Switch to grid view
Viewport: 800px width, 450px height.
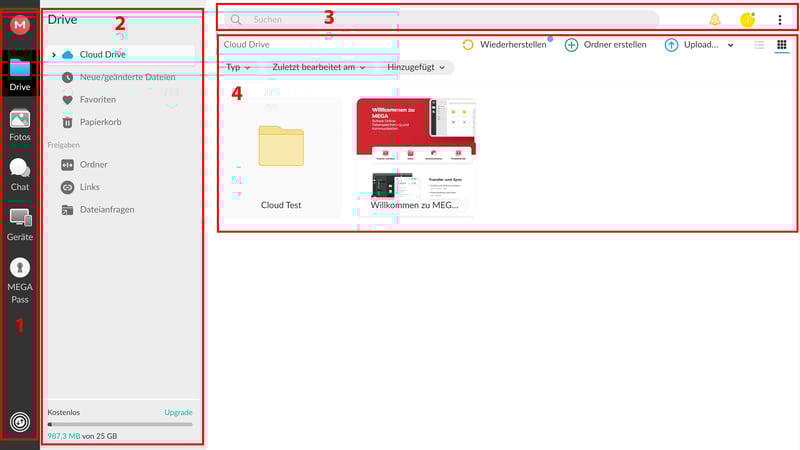tap(782, 45)
